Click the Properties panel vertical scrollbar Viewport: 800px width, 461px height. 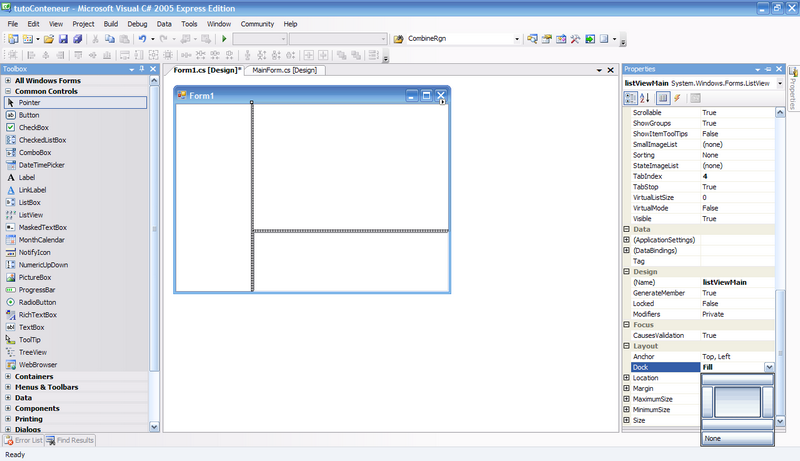coord(781,250)
